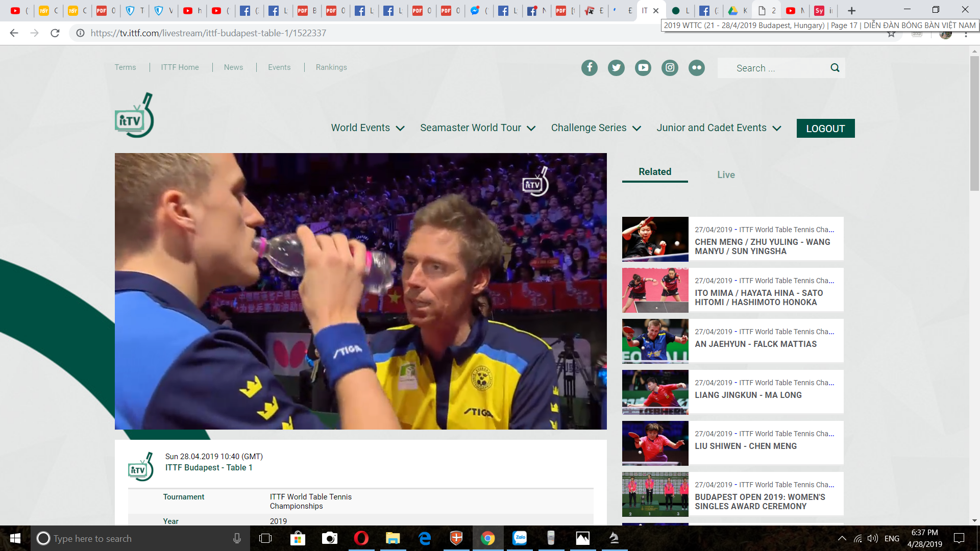Click Cortana microphone icon
980x551 pixels.
(x=237, y=538)
